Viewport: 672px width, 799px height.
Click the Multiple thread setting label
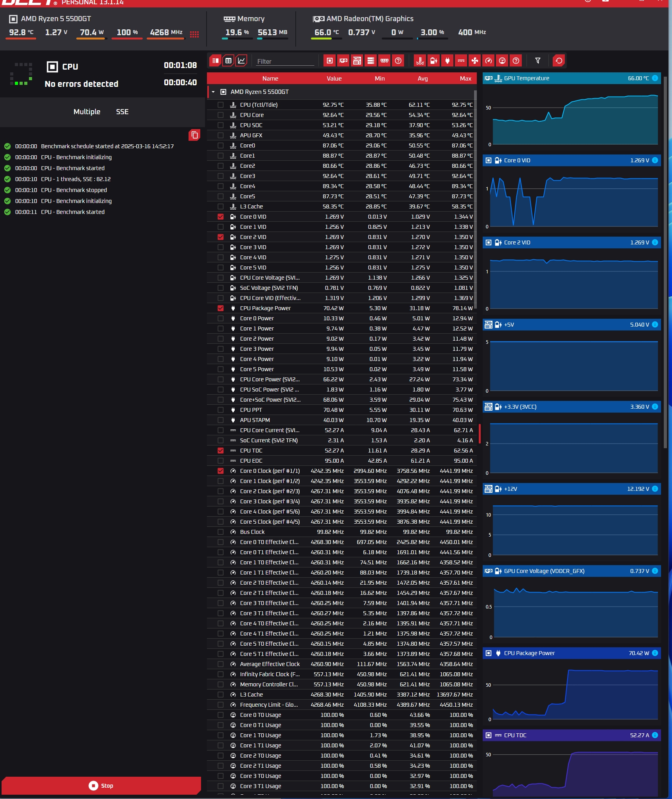click(87, 112)
